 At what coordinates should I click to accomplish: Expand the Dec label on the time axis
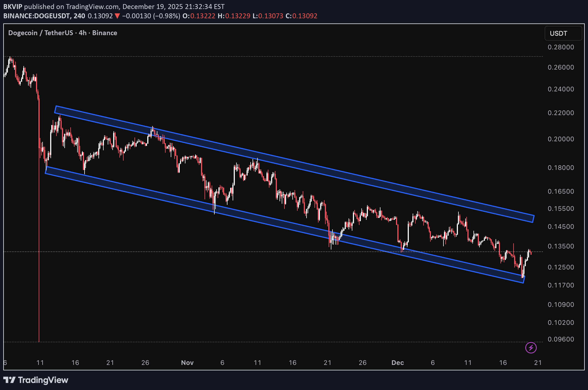397,363
